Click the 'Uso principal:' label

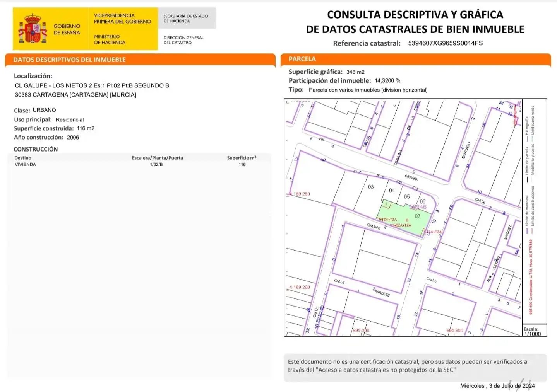pyautogui.click(x=33, y=120)
